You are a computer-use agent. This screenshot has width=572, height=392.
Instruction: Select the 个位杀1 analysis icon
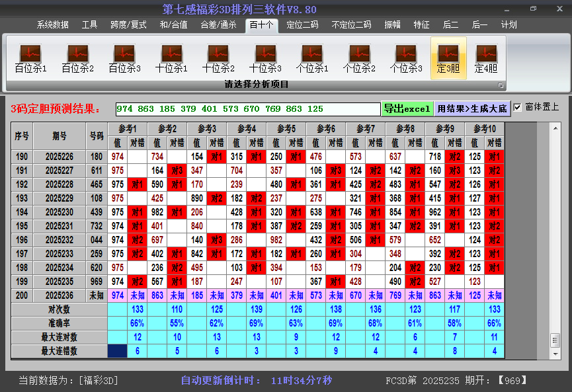pos(312,58)
